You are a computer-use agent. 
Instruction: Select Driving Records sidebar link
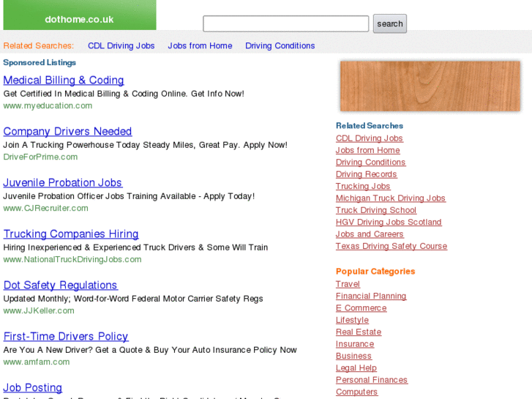[366, 174]
